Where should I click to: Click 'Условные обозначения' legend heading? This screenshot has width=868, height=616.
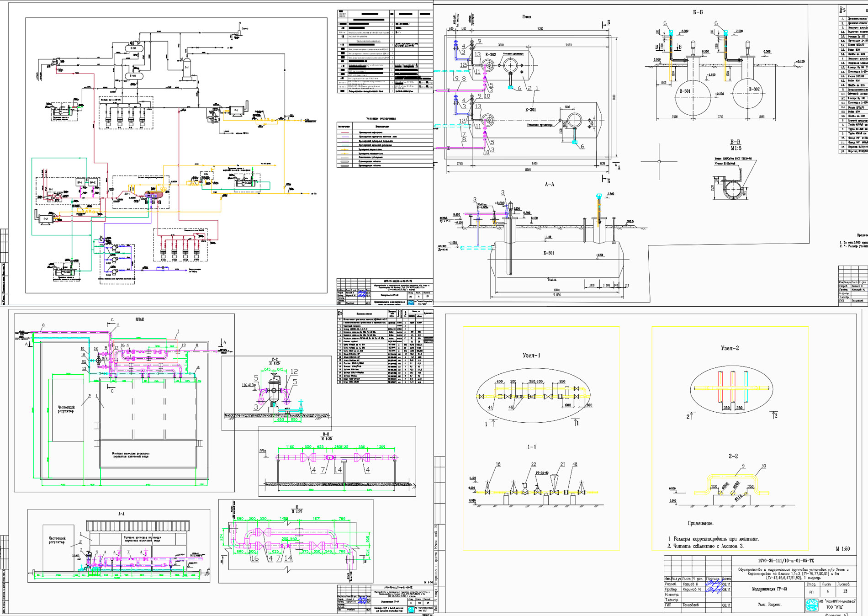click(381, 118)
